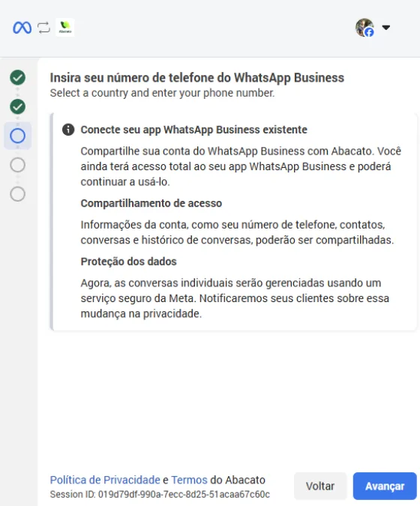Image resolution: width=420 pixels, height=506 pixels.
Task: Click subtitle Select a country and enter
Action: (162, 93)
